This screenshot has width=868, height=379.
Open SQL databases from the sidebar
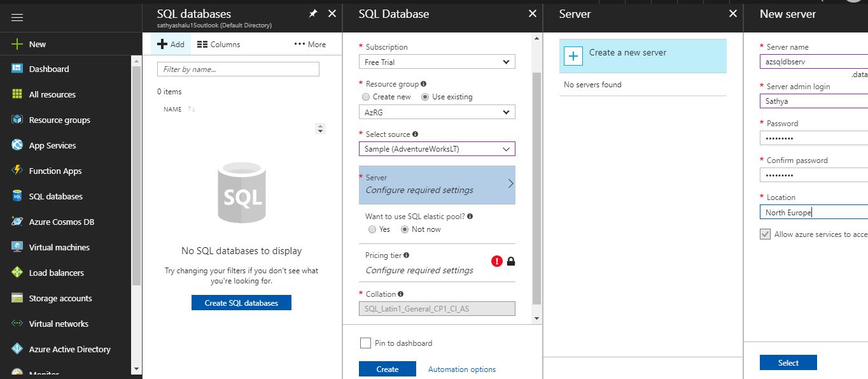pyautogui.click(x=55, y=196)
